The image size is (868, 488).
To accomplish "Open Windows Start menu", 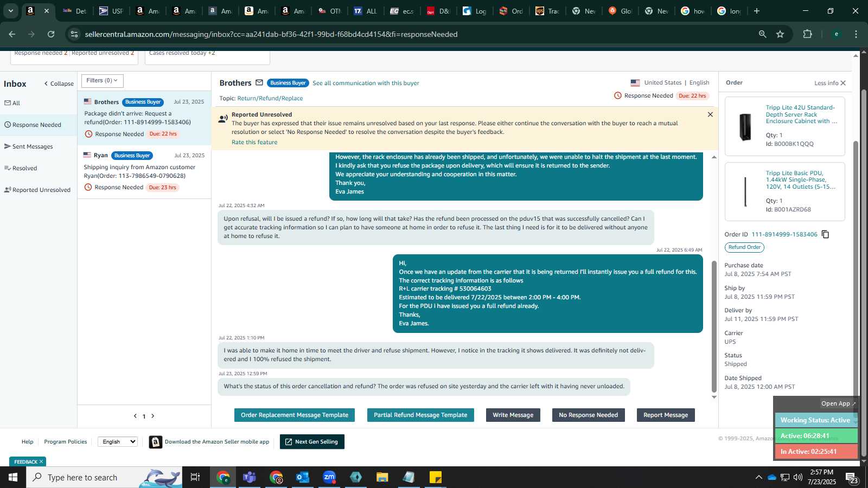I will pyautogui.click(x=13, y=477).
